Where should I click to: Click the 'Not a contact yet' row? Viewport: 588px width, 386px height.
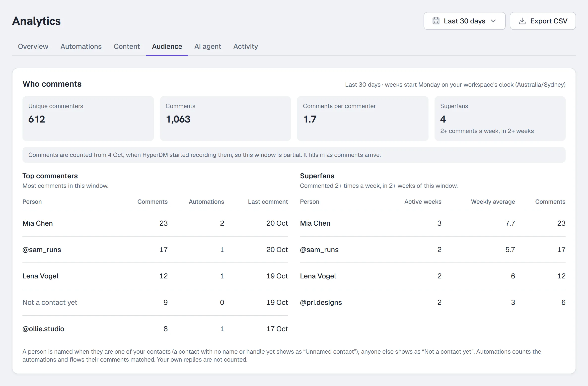[x=155, y=302]
